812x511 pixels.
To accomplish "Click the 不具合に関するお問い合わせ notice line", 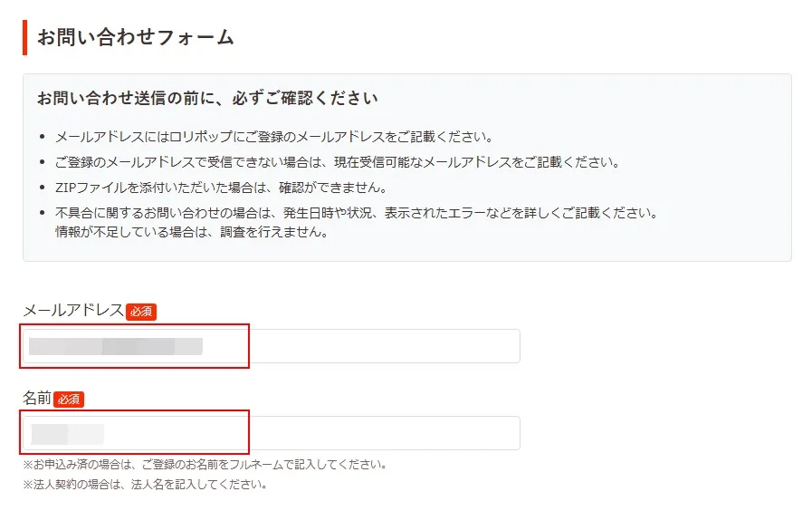I will [x=355, y=214].
